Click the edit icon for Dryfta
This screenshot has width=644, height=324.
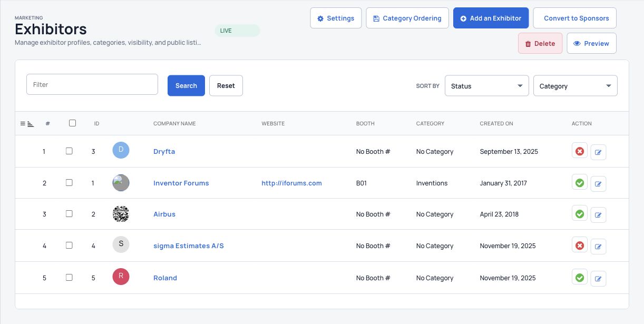point(598,153)
